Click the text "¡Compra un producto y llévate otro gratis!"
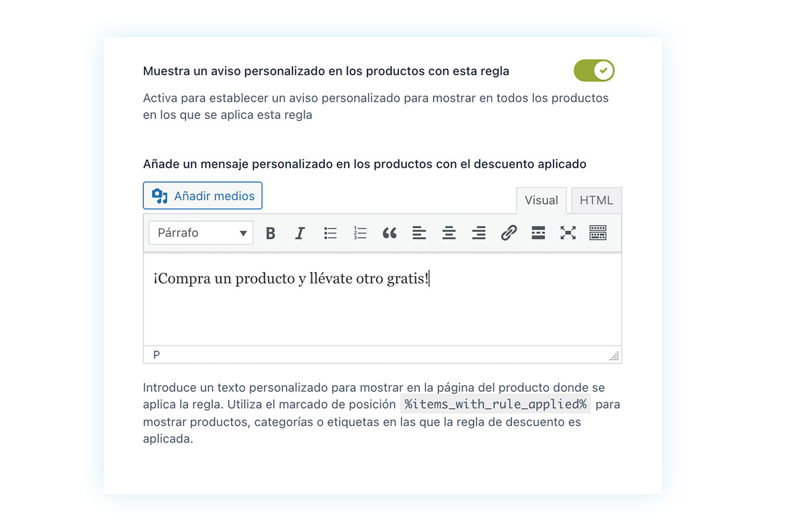803x532 pixels. pyautogui.click(x=291, y=278)
